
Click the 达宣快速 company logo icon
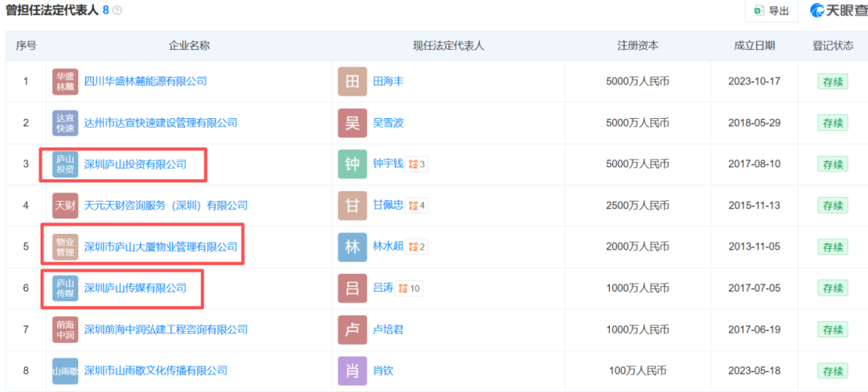click(65, 123)
